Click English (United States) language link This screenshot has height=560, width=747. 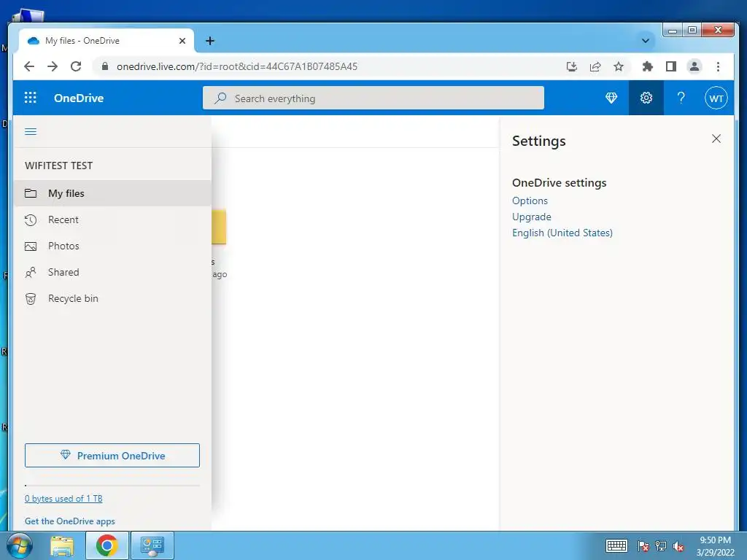pos(562,233)
